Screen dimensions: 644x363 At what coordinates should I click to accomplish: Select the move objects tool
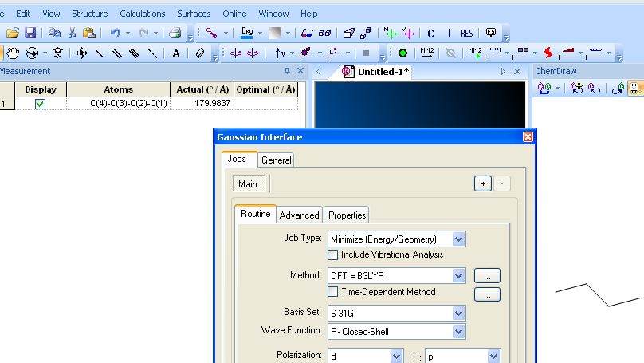point(81,53)
